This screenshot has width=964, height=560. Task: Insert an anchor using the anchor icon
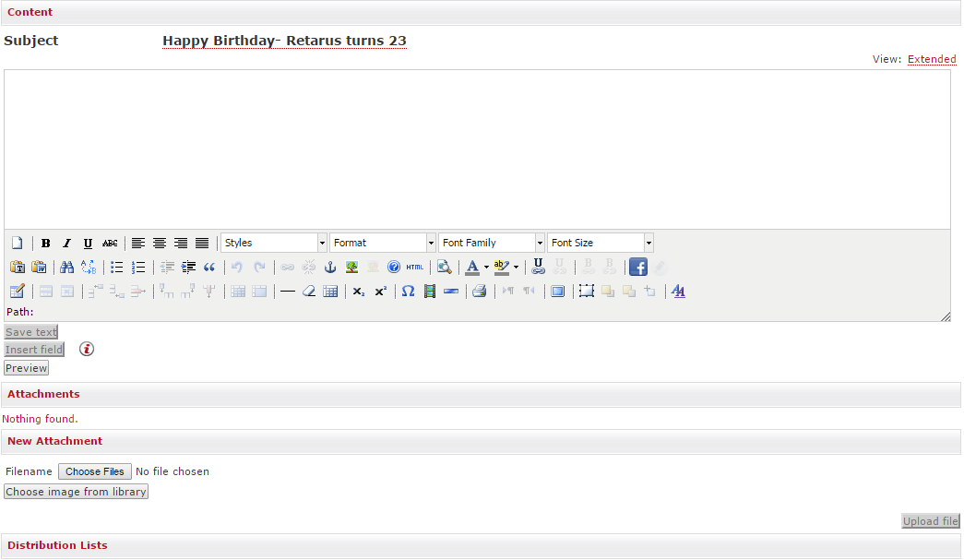pos(330,268)
